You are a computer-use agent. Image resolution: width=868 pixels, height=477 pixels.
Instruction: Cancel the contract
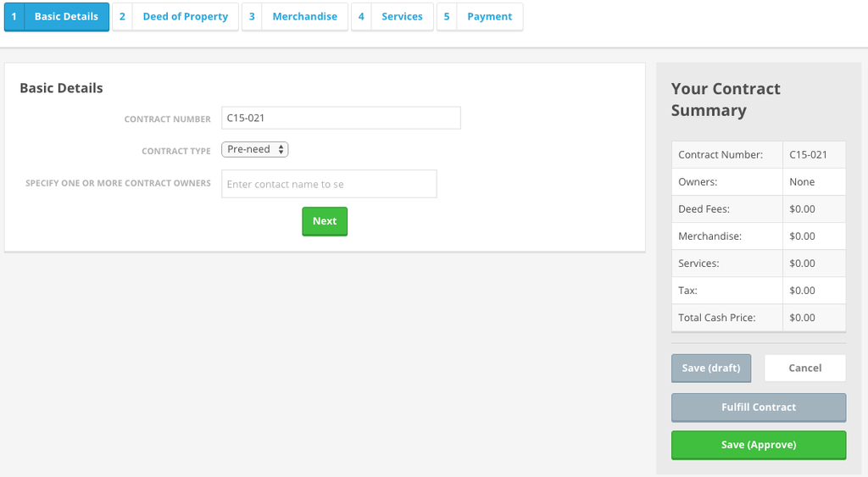pyautogui.click(x=805, y=368)
